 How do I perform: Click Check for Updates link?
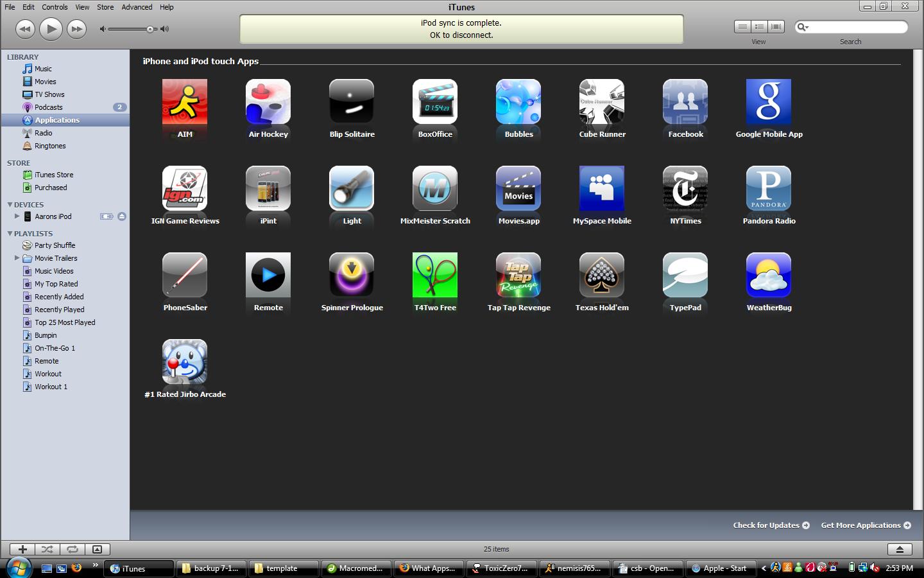click(x=771, y=525)
